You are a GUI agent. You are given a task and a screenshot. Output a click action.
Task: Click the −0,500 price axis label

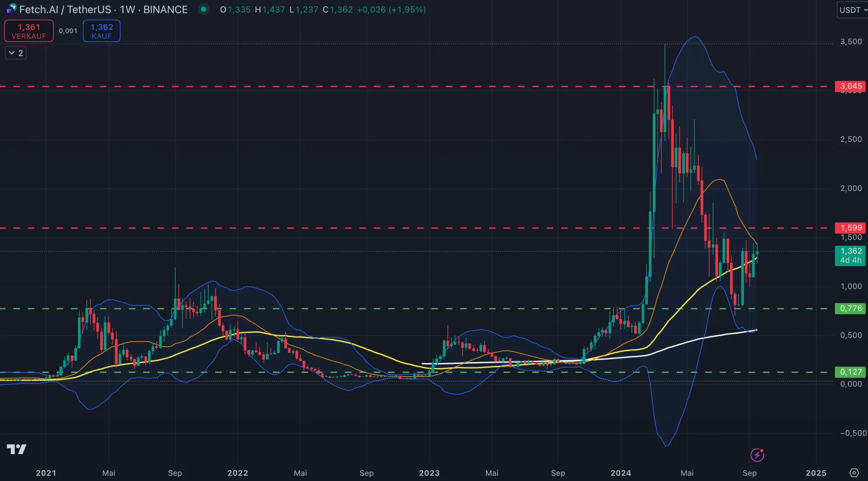coord(853,433)
